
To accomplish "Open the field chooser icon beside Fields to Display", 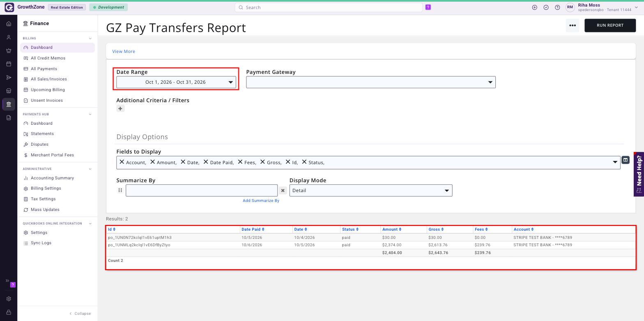I will 626,160.
